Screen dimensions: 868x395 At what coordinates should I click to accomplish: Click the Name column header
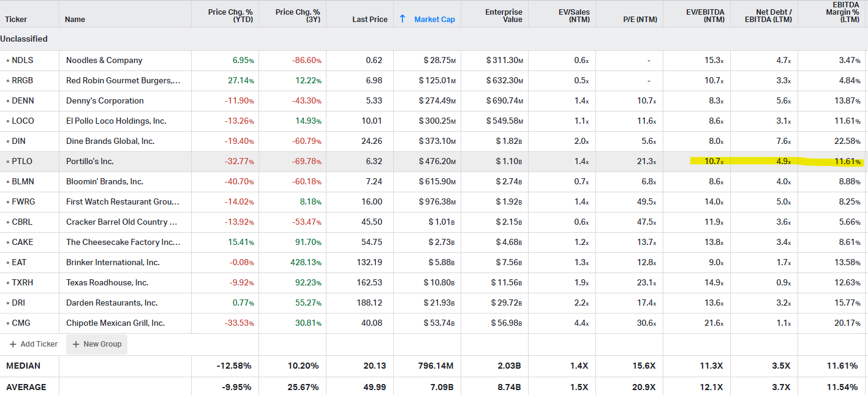pyautogui.click(x=75, y=19)
